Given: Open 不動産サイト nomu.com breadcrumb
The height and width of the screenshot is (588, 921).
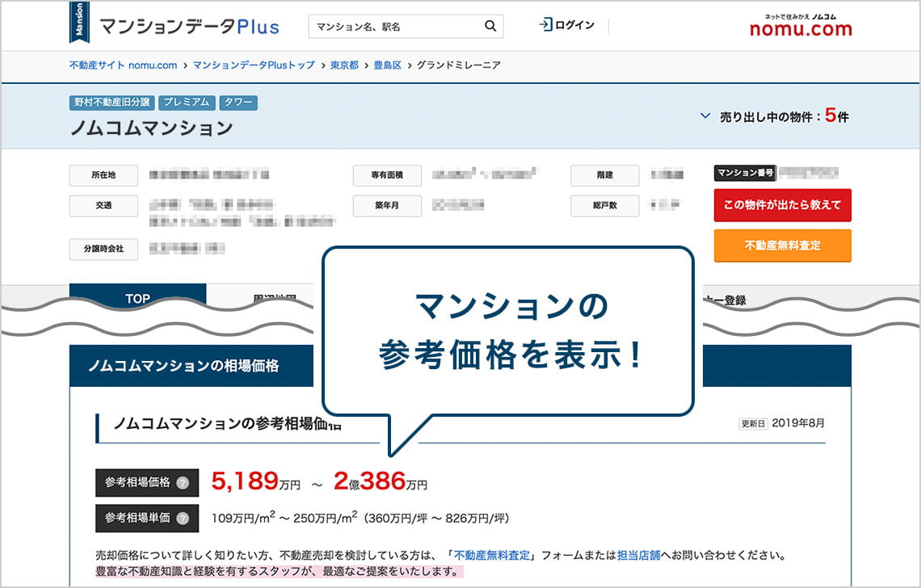Looking at the screenshot, I should click(x=123, y=65).
